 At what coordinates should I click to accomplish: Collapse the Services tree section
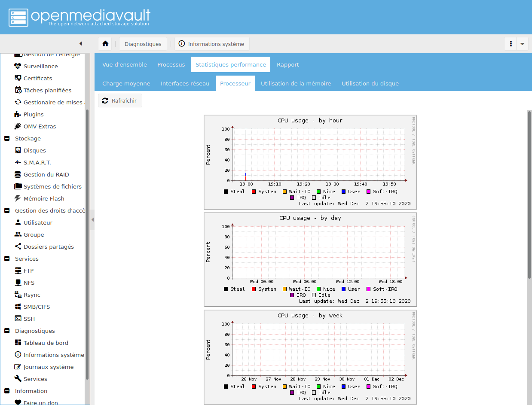pyautogui.click(x=7, y=259)
